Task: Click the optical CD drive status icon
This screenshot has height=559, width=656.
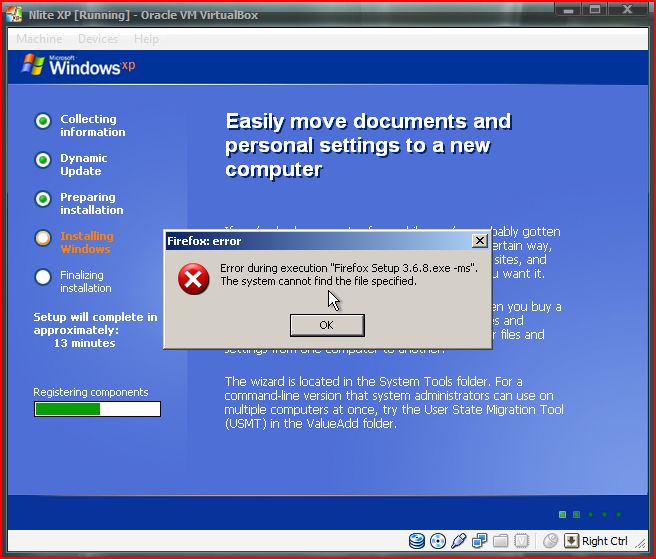Action: pos(438,541)
